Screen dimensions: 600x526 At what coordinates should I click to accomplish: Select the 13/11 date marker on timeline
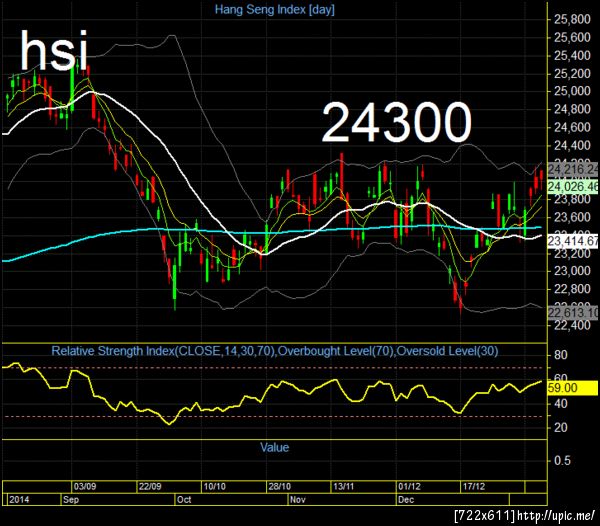coord(344,487)
